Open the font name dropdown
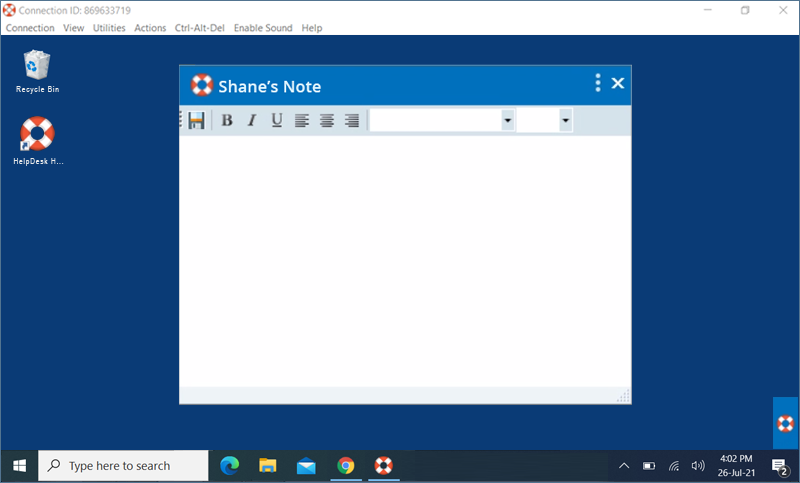 pos(508,121)
